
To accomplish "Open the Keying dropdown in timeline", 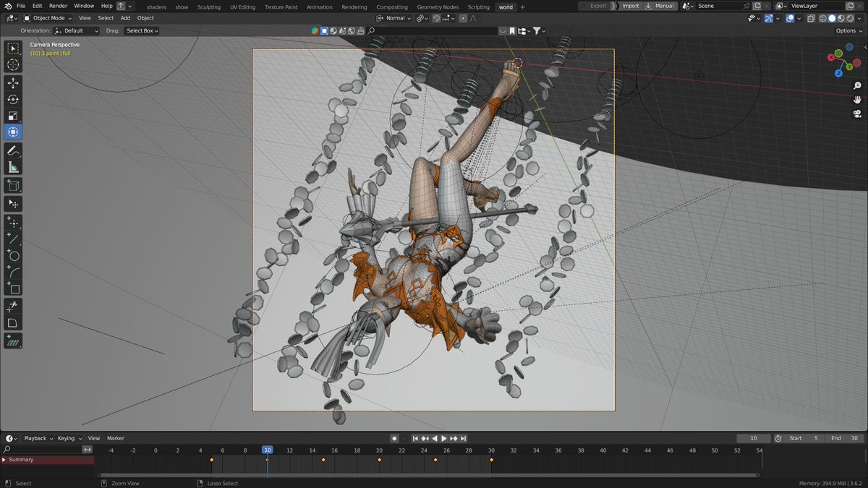I will click(x=69, y=438).
